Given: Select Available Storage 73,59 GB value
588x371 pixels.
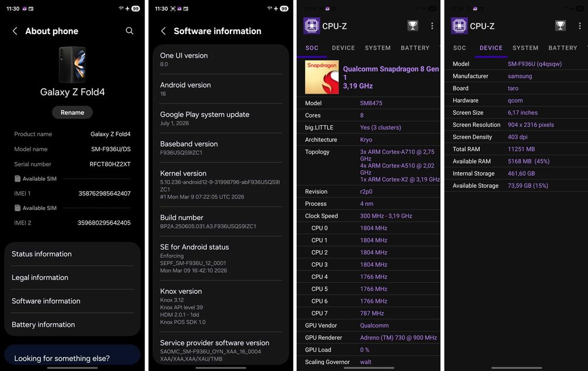Looking at the screenshot, I should 528,186.
